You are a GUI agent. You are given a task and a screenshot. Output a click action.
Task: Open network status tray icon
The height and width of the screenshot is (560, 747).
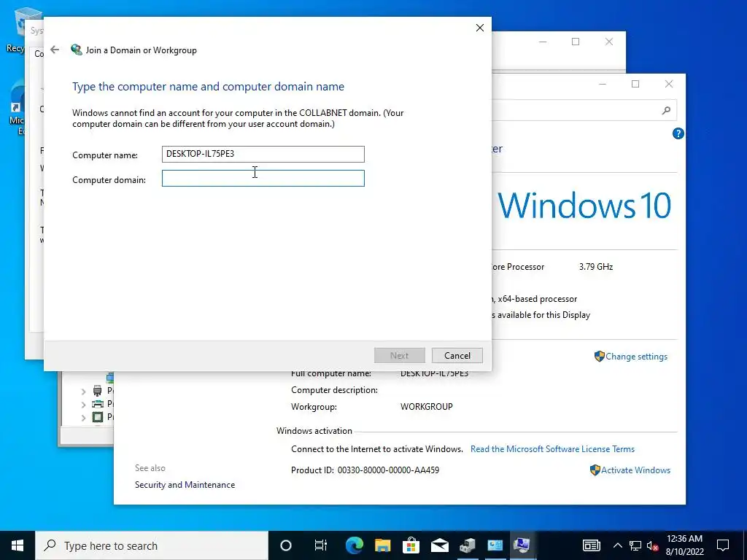click(635, 545)
